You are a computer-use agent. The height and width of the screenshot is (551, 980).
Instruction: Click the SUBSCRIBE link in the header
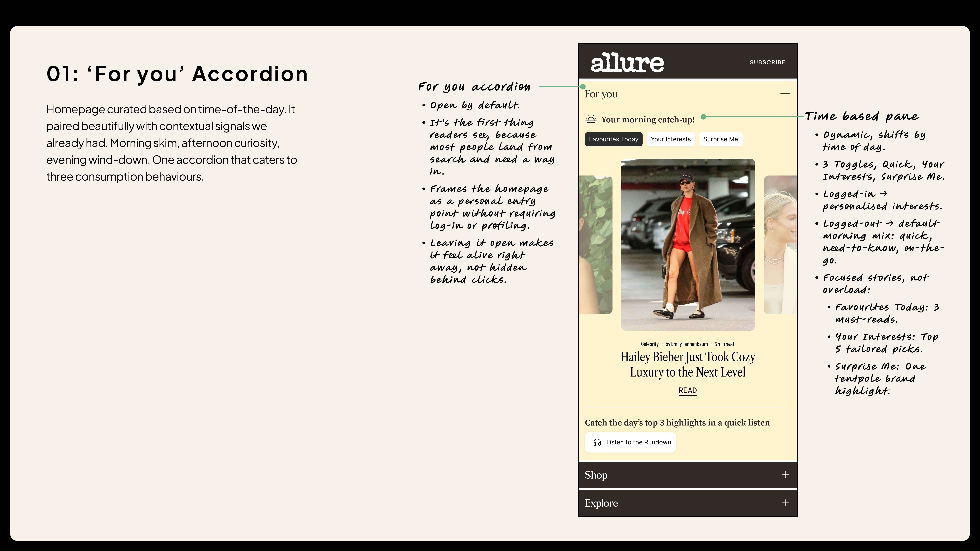tap(767, 62)
